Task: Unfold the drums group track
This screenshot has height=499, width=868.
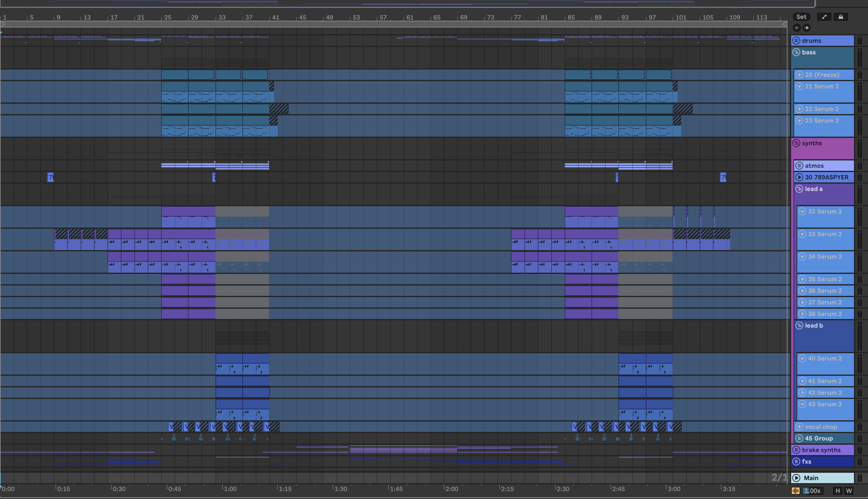Action: [796, 41]
